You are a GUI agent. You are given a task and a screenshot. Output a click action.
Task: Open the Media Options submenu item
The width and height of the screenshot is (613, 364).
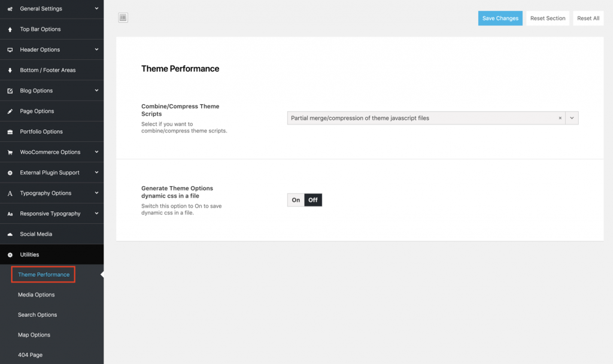36,295
